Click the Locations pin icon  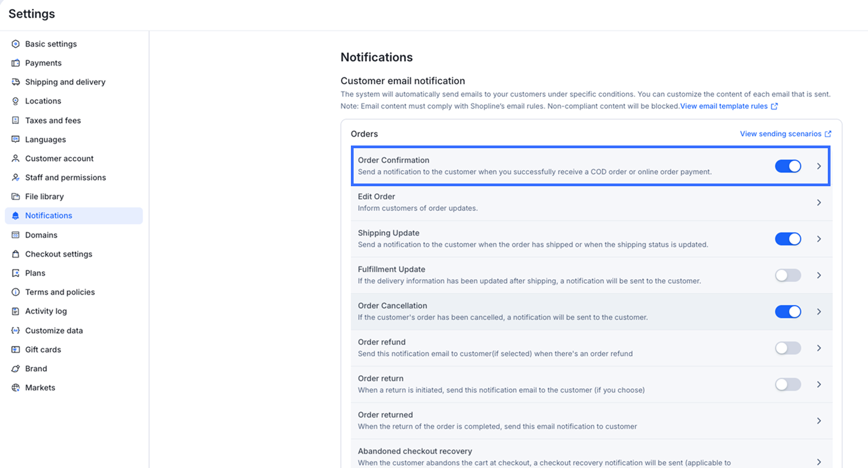pyautogui.click(x=16, y=101)
